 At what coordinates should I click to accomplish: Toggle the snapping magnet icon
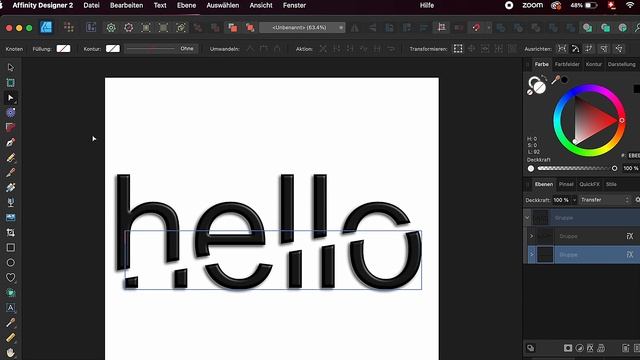[x=476, y=27]
